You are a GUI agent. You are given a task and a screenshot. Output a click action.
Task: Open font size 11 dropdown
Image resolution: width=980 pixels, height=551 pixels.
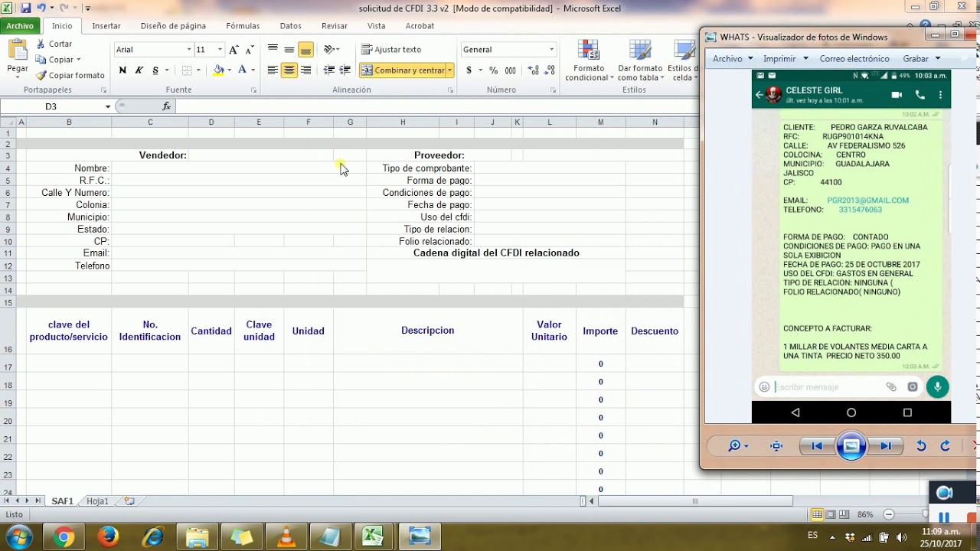(220, 50)
